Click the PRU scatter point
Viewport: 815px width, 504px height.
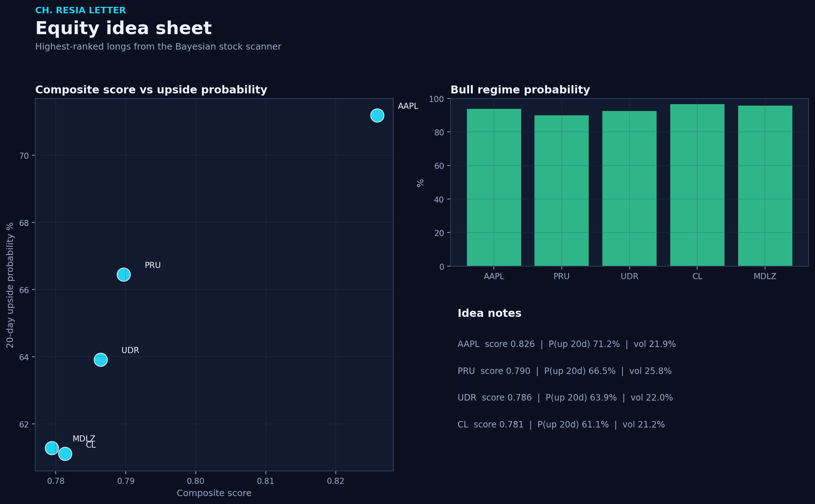tap(124, 275)
